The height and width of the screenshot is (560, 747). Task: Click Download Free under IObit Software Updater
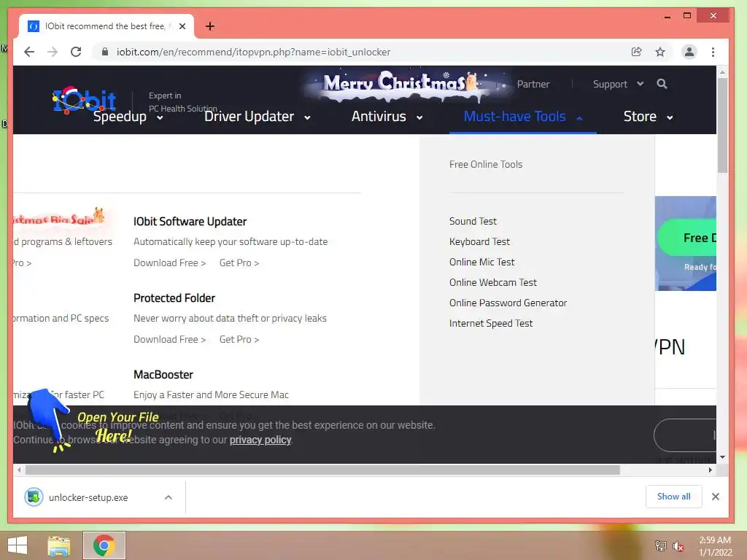point(169,262)
